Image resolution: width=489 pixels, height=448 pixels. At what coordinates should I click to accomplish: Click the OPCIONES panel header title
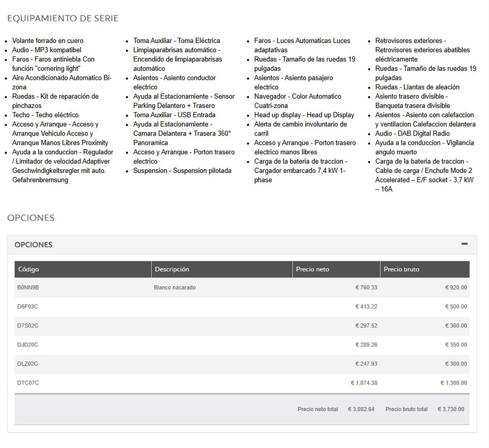pos(33,245)
